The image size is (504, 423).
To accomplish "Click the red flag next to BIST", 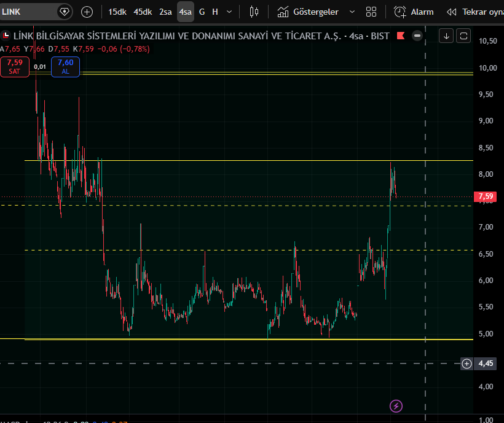I will click(x=401, y=36).
